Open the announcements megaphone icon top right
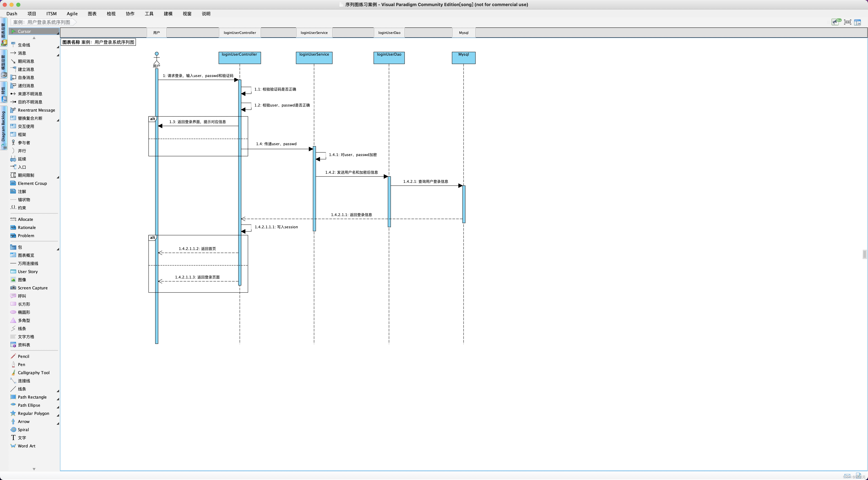Viewport: 868px width, 480px height. [x=836, y=22]
